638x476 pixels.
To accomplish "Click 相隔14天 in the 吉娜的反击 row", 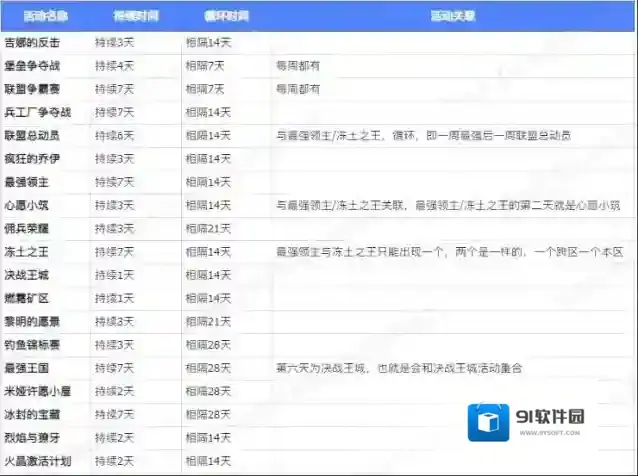I will pyautogui.click(x=208, y=42).
